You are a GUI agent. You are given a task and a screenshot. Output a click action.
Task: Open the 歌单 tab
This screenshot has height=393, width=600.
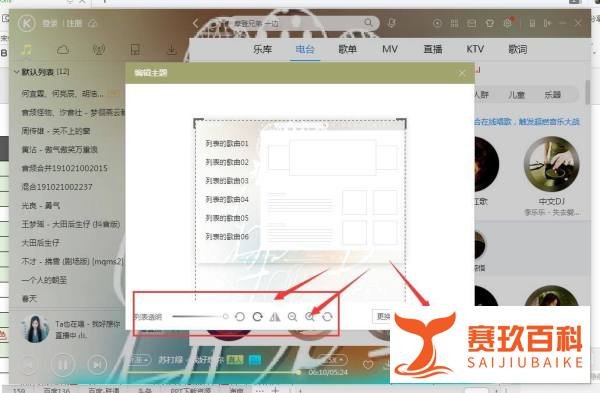point(347,49)
